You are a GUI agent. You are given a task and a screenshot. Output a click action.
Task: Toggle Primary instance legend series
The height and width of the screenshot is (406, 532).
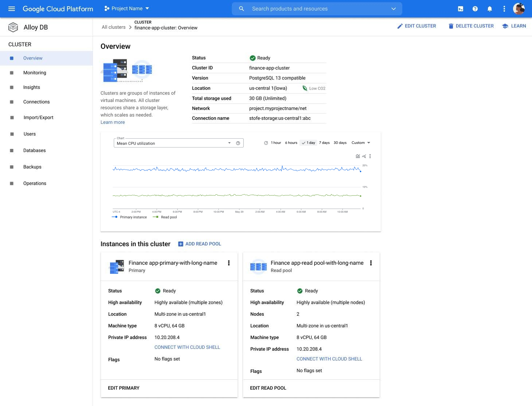(129, 217)
